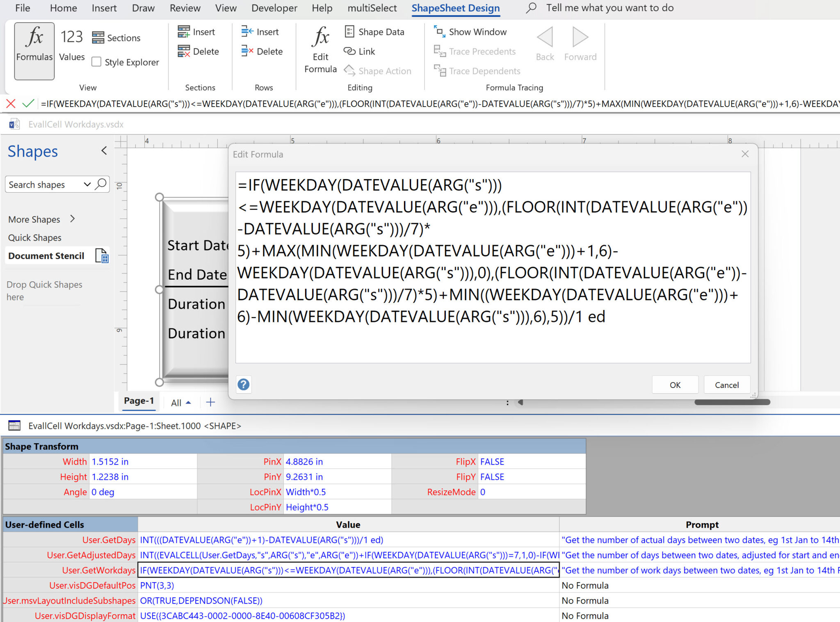This screenshot has height=622, width=840.
Task: Collapse the Shapes panel
Action: 104,150
